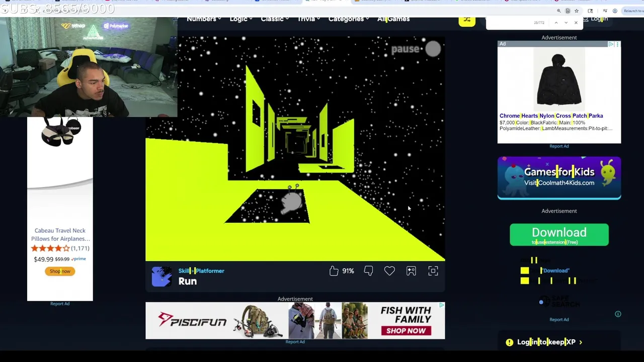Enter fullscreen mode for the game
Image resolution: width=644 pixels, height=362 pixels.
433,271
